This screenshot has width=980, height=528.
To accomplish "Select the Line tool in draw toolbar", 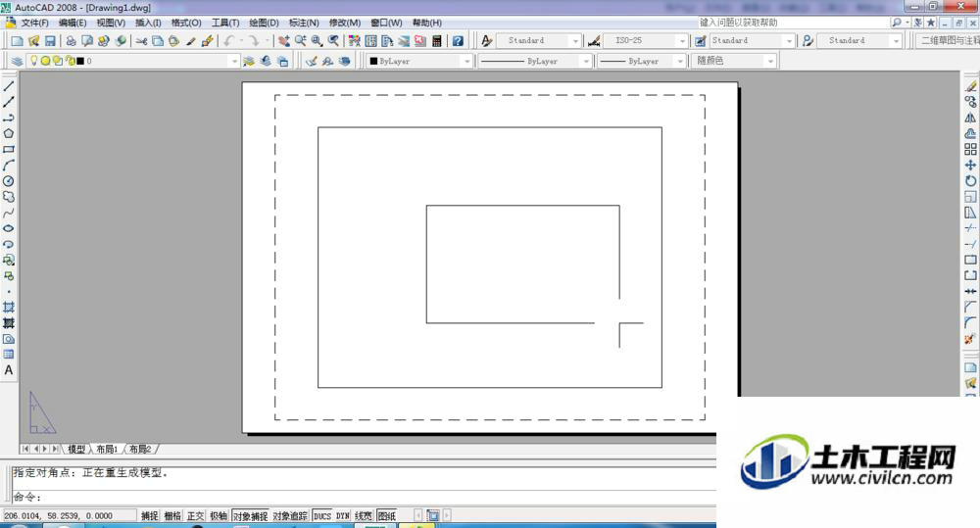I will pos(9,86).
